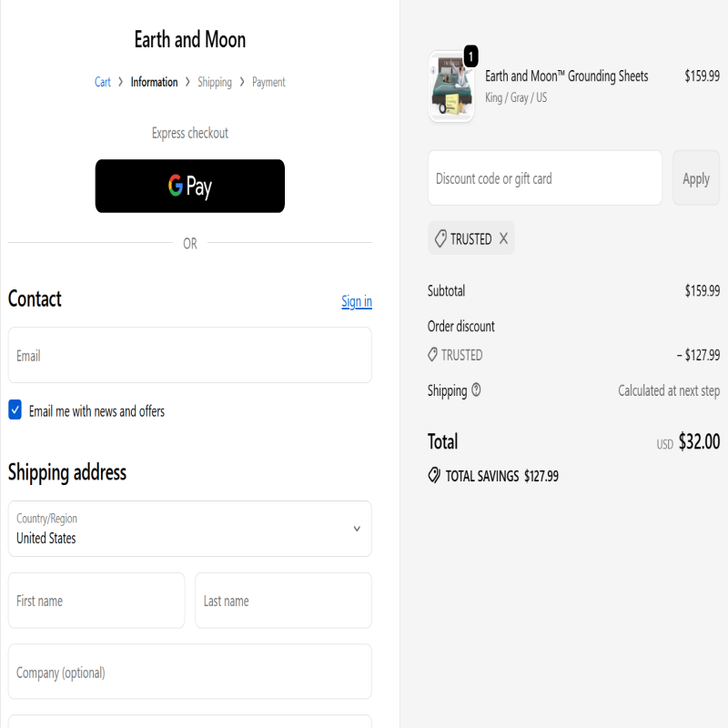Click the item quantity badge on product
The height and width of the screenshot is (728, 728).
point(470,56)
